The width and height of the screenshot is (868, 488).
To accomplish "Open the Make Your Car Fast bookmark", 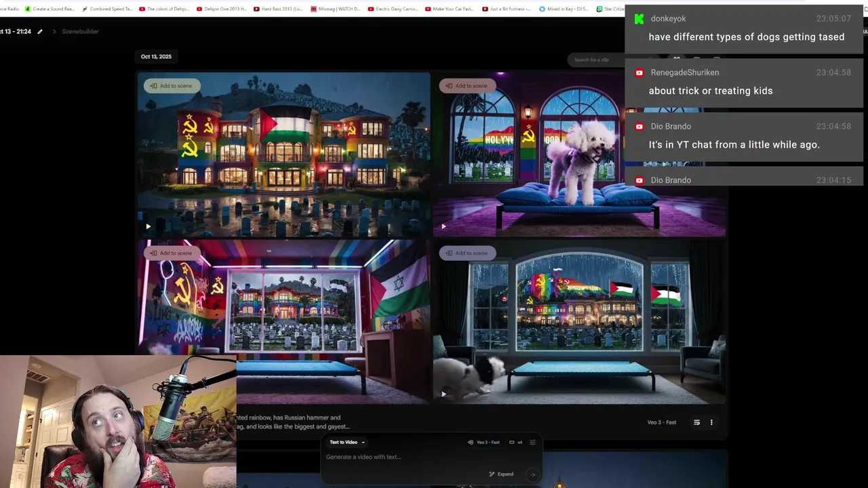I will [451, 9].
